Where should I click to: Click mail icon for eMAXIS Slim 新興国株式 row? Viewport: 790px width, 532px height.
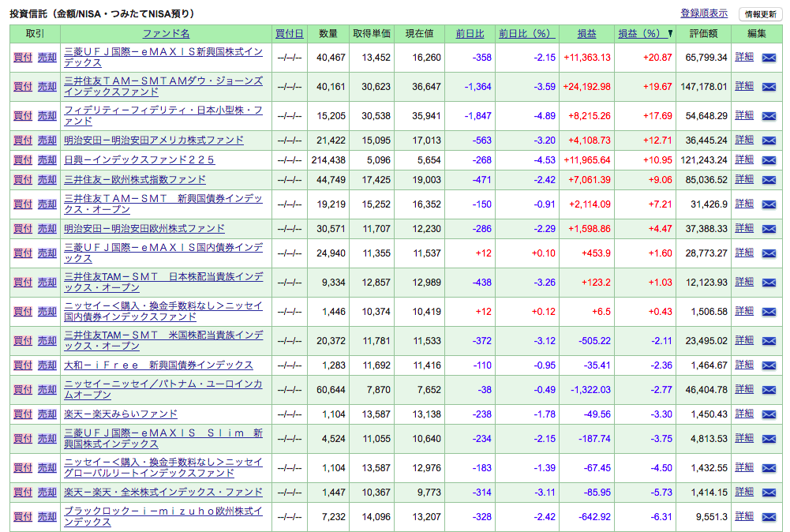tap(769, 439)
